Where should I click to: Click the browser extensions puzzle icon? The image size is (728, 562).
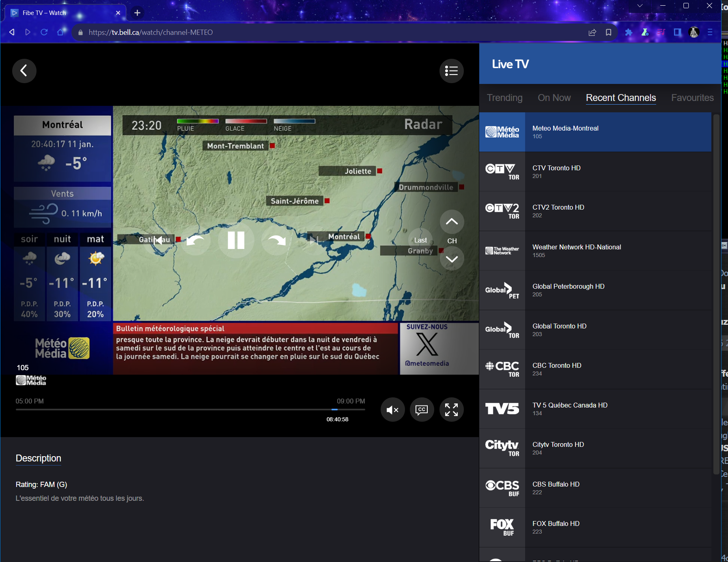(629, 32)
